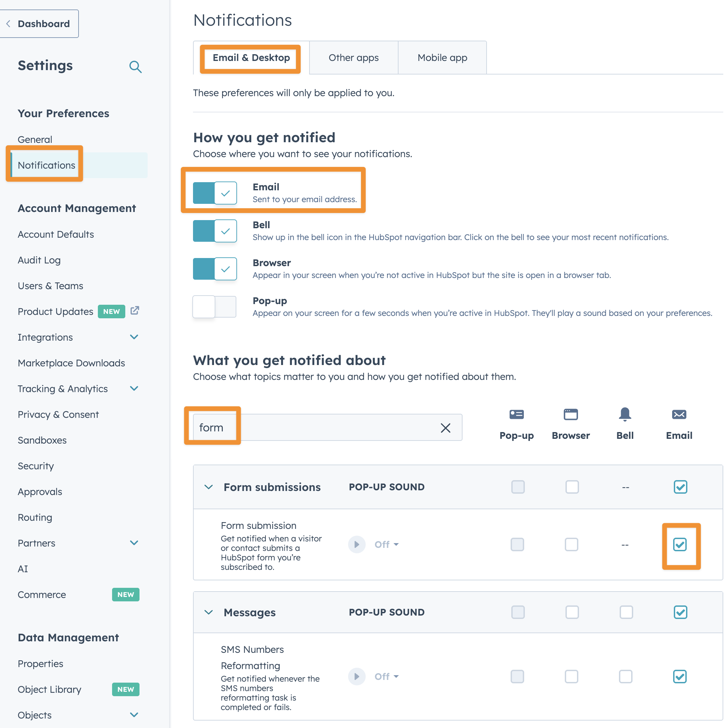Click the settings search magnifier icon
This screenshot has width=728, height=728.
coord(135,67)
